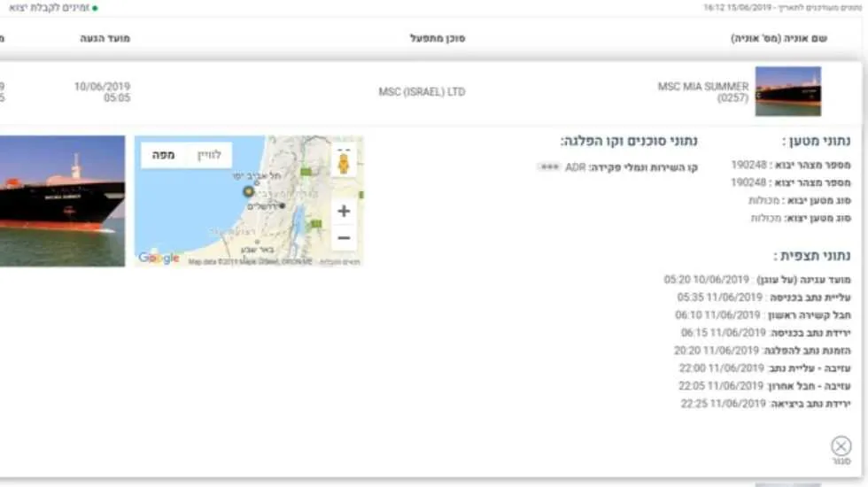Select last line departure time 22:05 11/06/2019
Viewport: 868px width, 487px height.
(721, 386)
